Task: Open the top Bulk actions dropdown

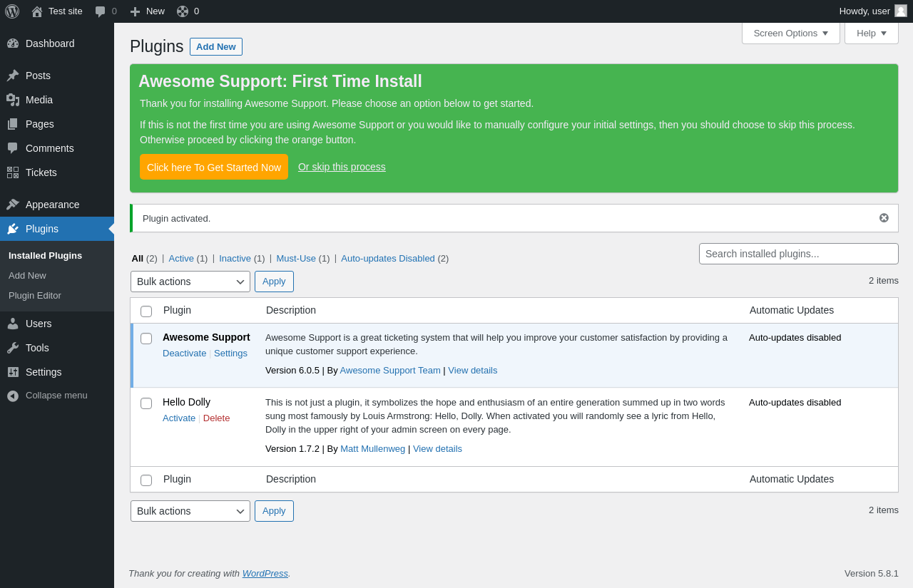Action: tap(190, 282)
